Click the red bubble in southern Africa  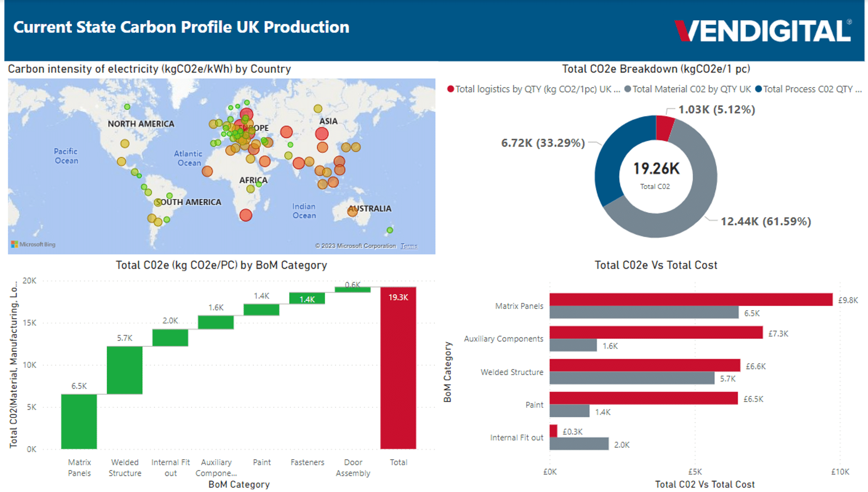tap(245, 215)
